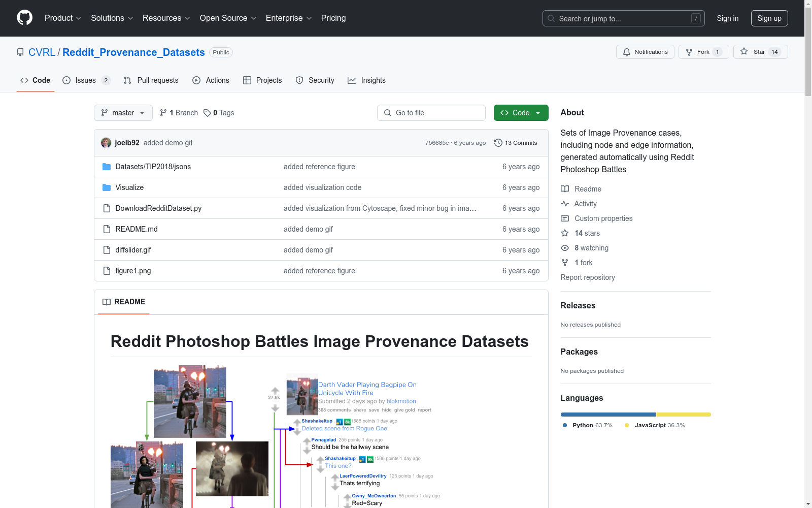Screen dimensions: 812x508
Task: Open the CVRL organization link
Action: pyautogui.click(x=42, y=52)
